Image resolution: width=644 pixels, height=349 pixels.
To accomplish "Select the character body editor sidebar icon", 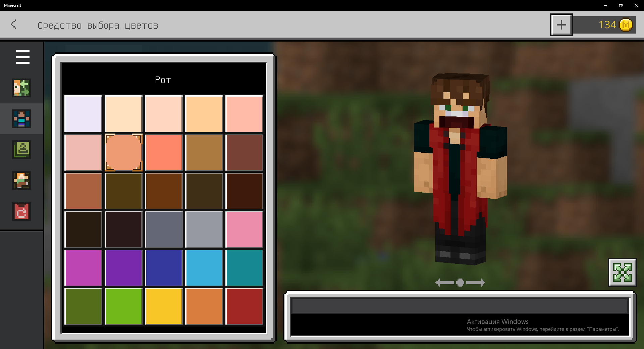I will 21,119.
